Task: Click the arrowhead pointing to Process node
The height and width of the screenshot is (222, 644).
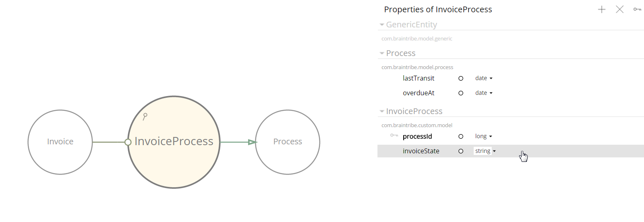Action: (253, 142)
